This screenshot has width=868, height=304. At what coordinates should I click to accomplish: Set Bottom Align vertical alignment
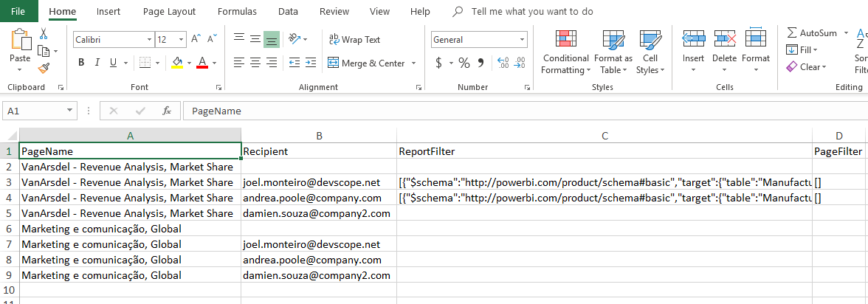coord(272,39)
